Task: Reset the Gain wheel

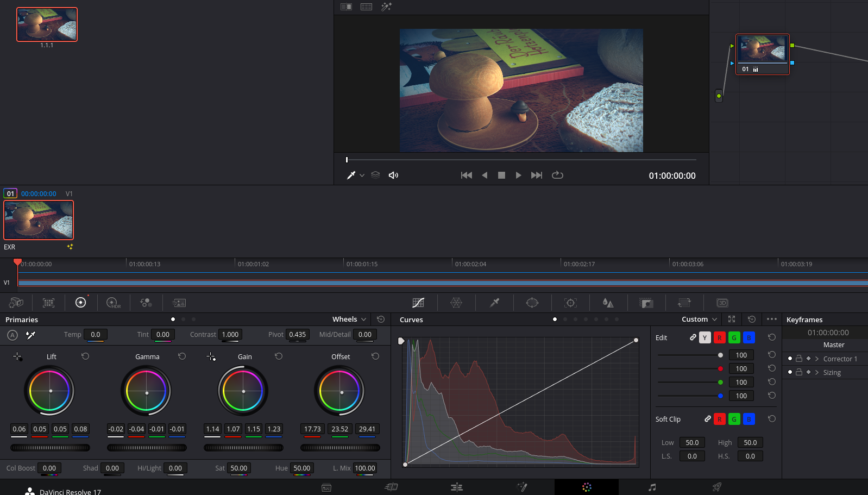Action: pyautogui.click(x=279, y=356)
